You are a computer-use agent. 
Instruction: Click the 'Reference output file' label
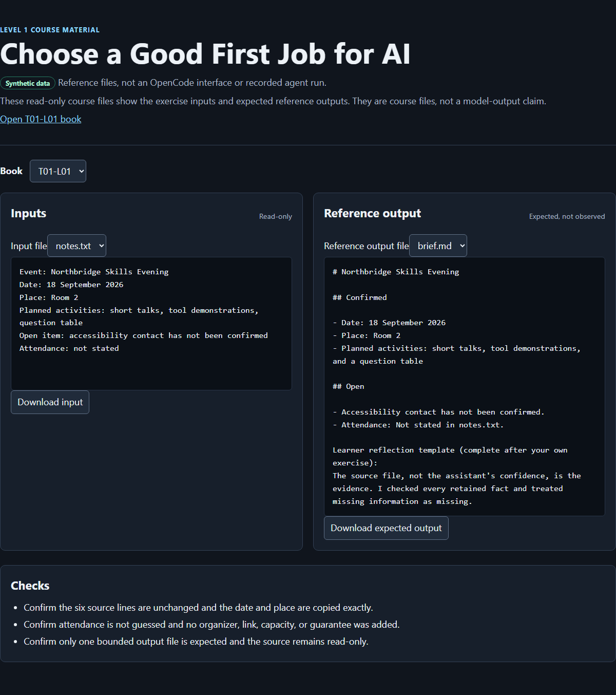pos(367,246)
